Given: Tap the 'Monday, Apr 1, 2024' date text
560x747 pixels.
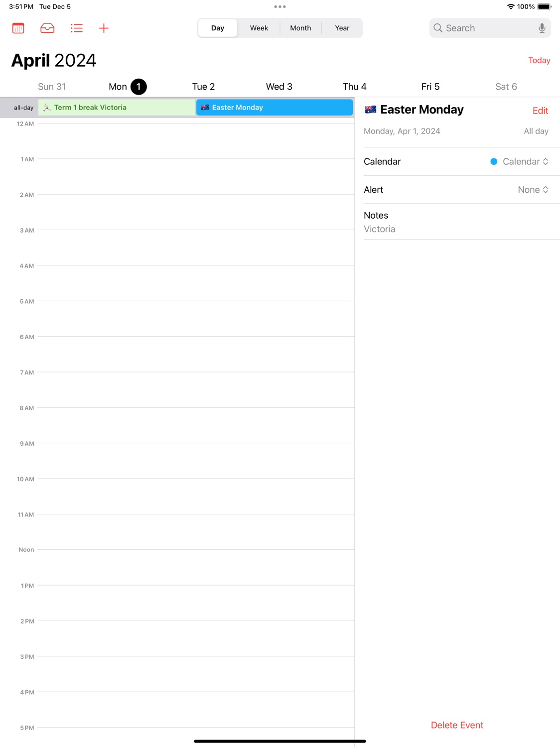Looking at the screenshot, I should pyautogui.click(x=402, y=131).
